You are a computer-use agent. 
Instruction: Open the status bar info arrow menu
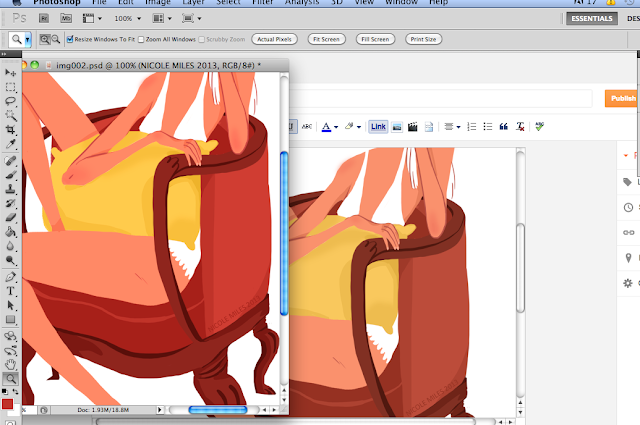click(x=160, y=409)
